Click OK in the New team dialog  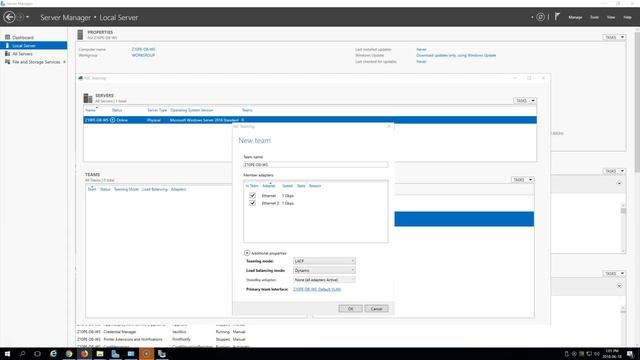tap(350, 309)
